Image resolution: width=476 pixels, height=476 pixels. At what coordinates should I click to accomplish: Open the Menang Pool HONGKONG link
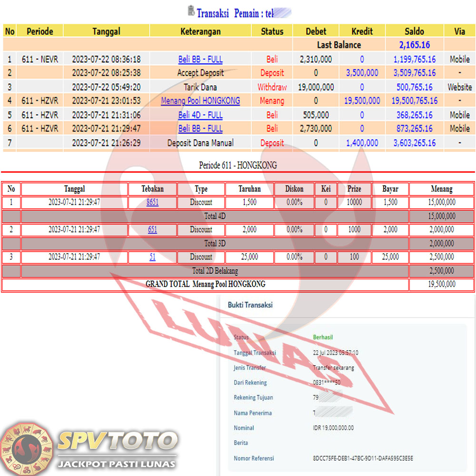pyautogui.click(x=200, y=101)
